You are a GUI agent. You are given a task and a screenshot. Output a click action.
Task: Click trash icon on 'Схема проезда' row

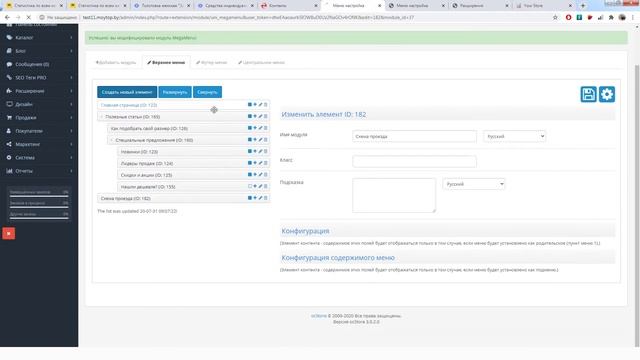265,198
